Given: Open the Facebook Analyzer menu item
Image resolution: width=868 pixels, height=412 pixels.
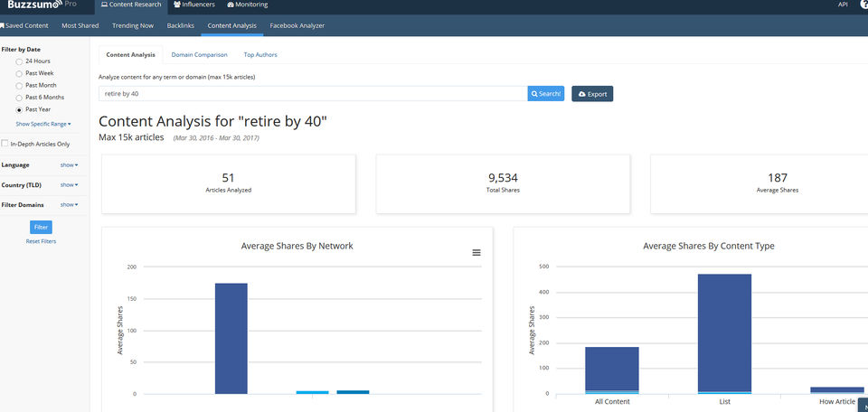Looking at the screenshot, I should [297, 25].
